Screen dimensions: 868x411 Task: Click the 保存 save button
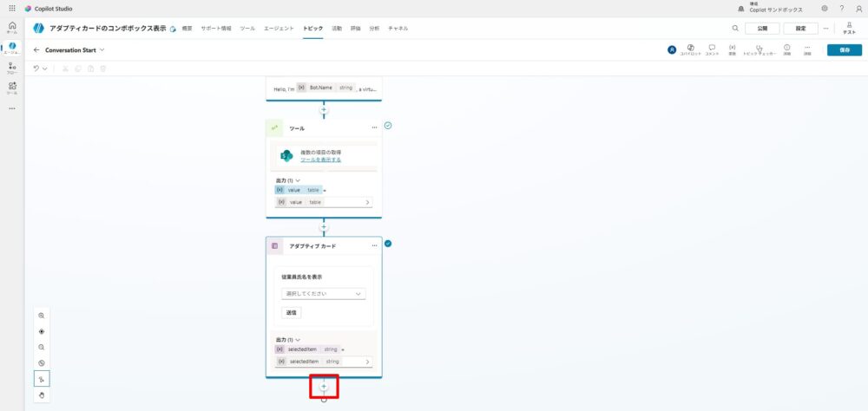point(845,49)
